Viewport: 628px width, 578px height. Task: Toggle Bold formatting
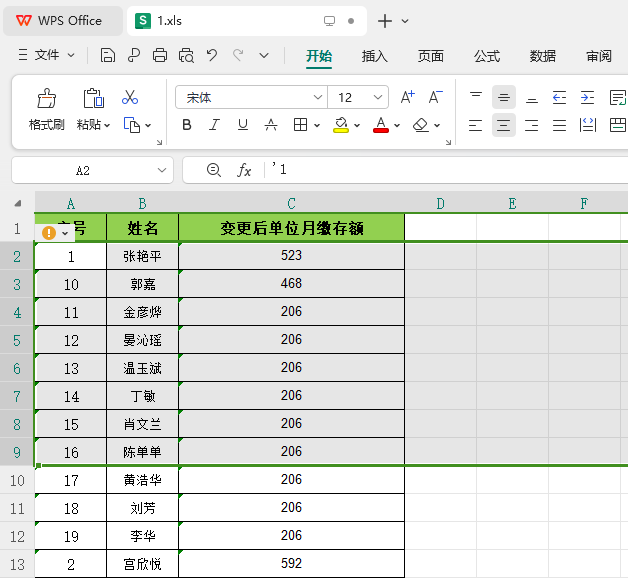[x=187, y=125]
